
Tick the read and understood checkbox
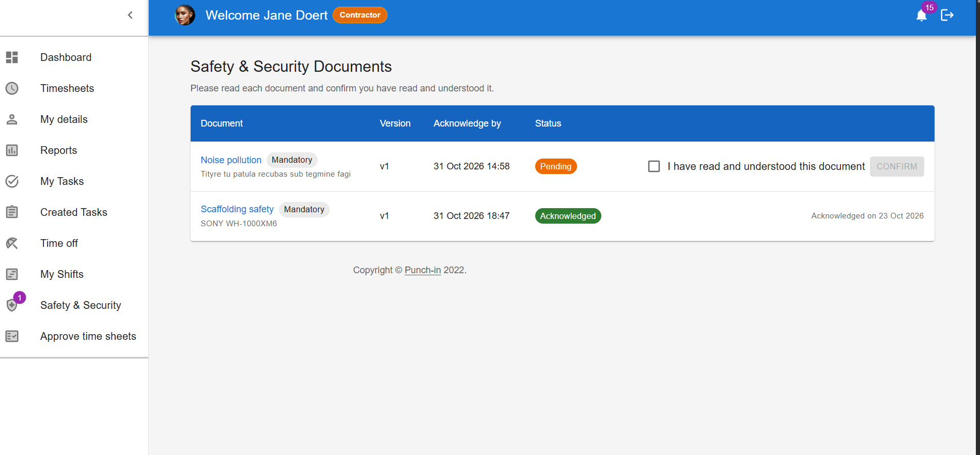pos(654,166)
